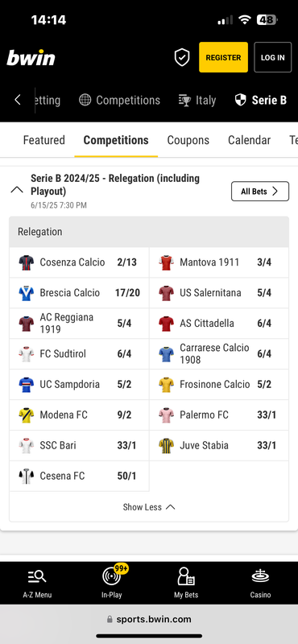Viewport: 298px width, 644px height.
Task: Tap the bwin logo
Action: click(x=31, y=57)
